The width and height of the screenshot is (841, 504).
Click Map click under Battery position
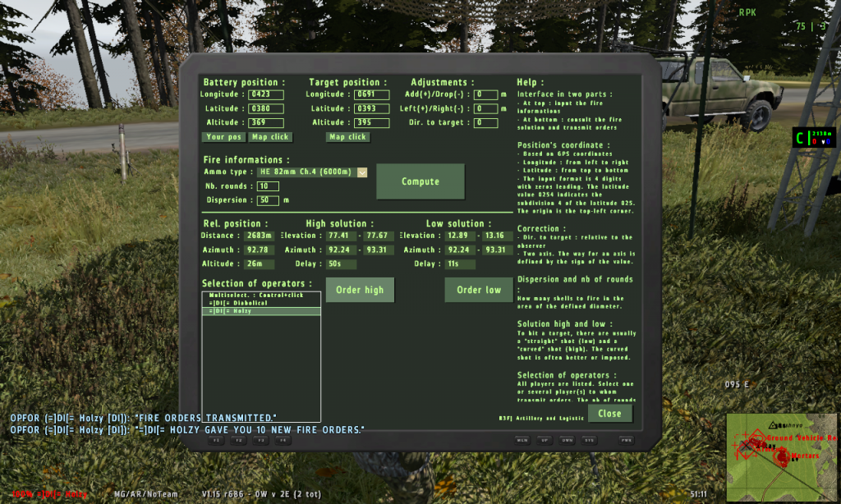[270, 137]
